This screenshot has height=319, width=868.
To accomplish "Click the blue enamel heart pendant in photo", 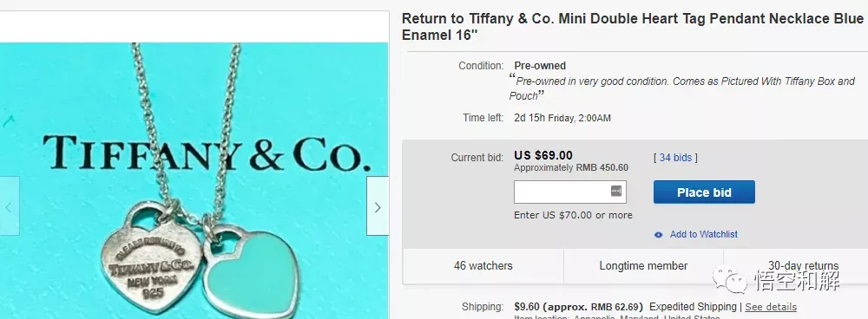I will click(252, 271).
